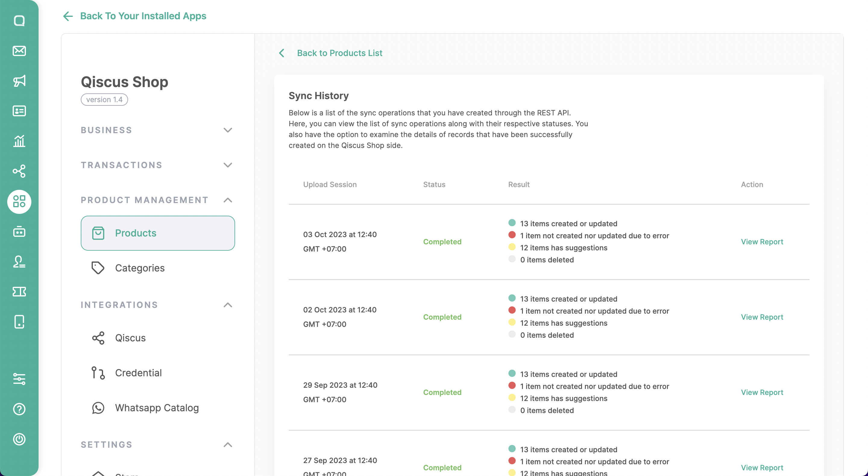This screenshot has height=476, width=868.
Task: Open the inbox mail icon in sidebar
Action: pos(19,51)
